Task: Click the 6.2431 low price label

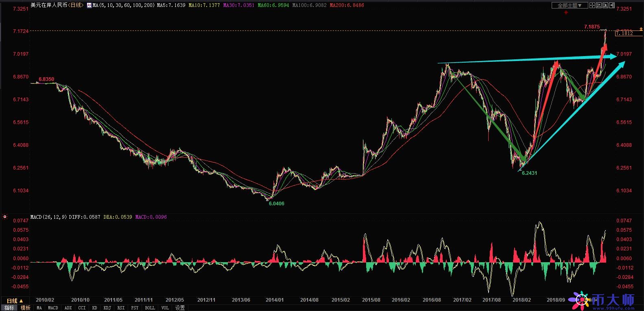Action: coord(529,173)
